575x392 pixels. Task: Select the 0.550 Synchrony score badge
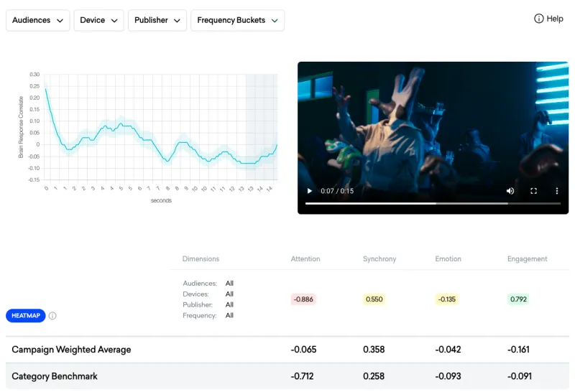pos(374,299)
